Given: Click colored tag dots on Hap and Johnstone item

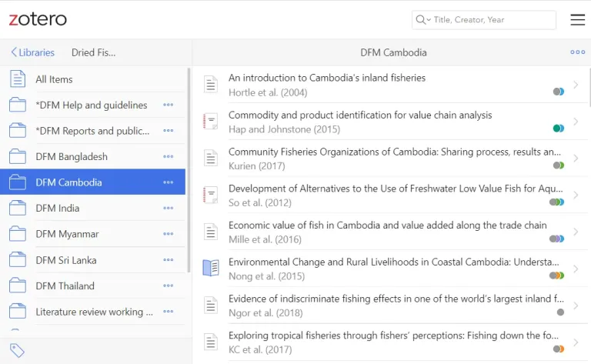Looking at the screenshot, I should click(558, 129).
